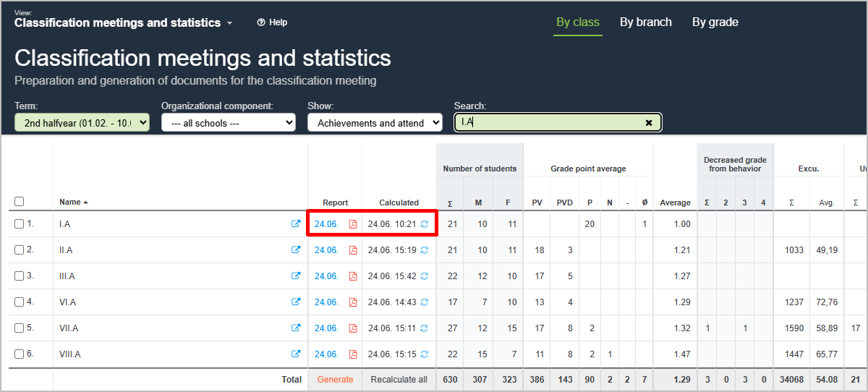Select all rows with header checkbox
This screenshot has height=392, width=868.
(x=20, y=202)
